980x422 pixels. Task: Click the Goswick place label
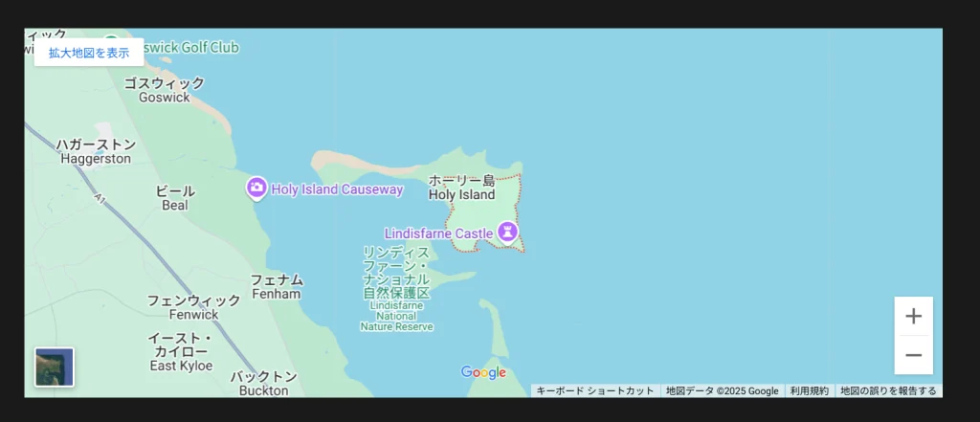(165, 90)
